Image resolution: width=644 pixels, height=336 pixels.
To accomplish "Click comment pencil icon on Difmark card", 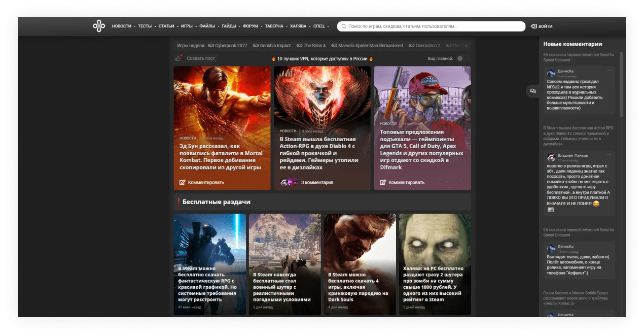I will (x=383, y=182).
